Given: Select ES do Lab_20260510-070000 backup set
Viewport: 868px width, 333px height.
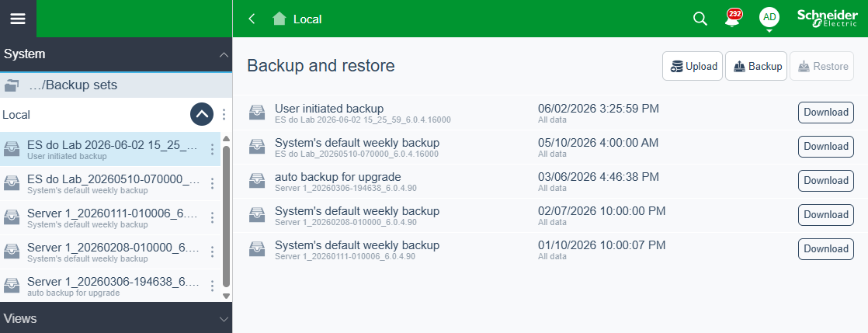Looking at the screenshot, I should pyautogui.click(x=110, y=184).
